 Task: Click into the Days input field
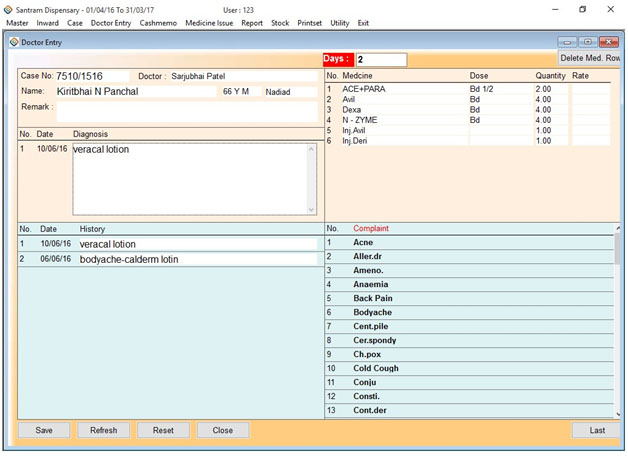coord(381,60)
